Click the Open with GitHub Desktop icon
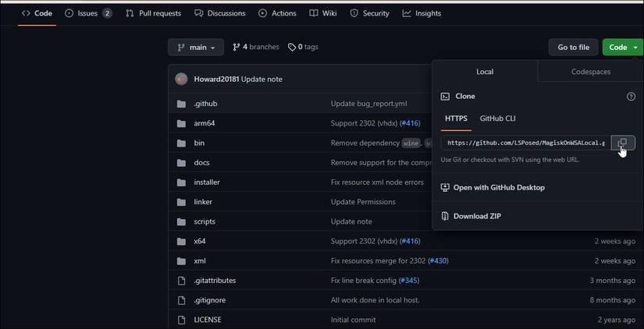The width and height of the screenshot is (644, 329). tap(445, 188)
